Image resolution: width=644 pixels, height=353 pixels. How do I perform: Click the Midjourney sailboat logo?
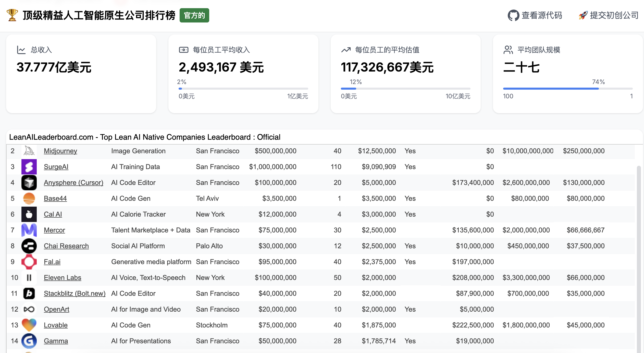(29, 151)
